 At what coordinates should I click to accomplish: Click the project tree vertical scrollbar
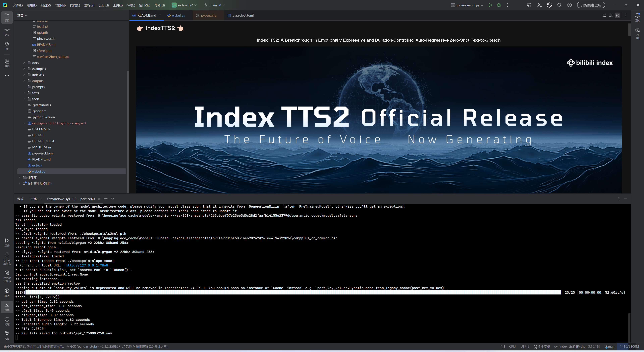click(128, 132)
